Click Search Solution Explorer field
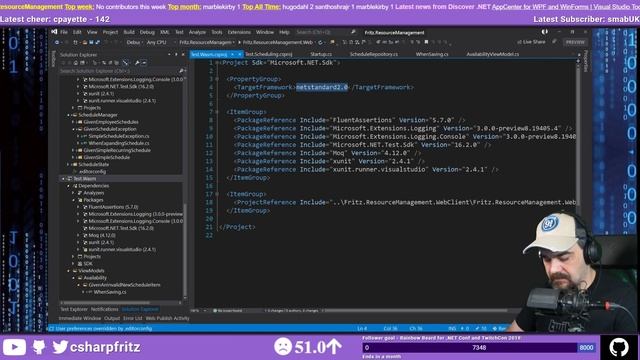This screenshot has height=360, width=640. [122, 71]
